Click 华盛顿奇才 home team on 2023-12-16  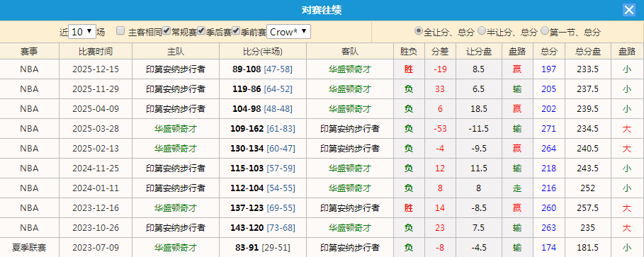pyautogui.click(x=176, y=207)
